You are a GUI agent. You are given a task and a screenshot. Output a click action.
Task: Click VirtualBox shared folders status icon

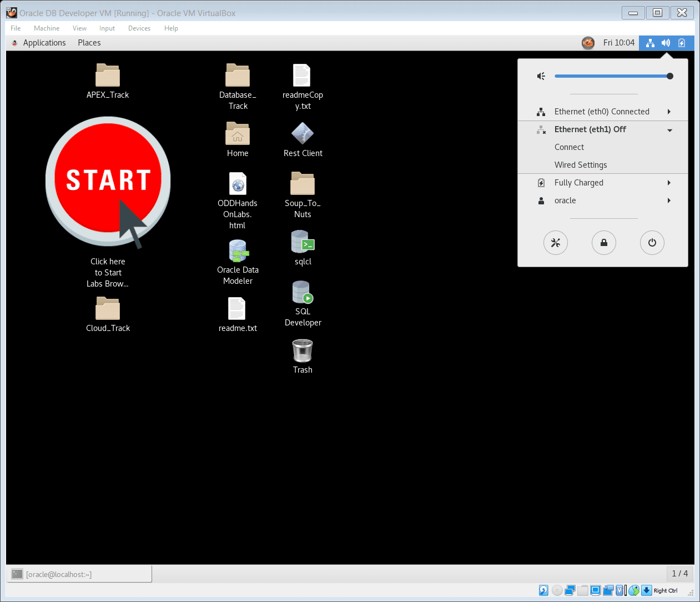(x=582, y=590)
